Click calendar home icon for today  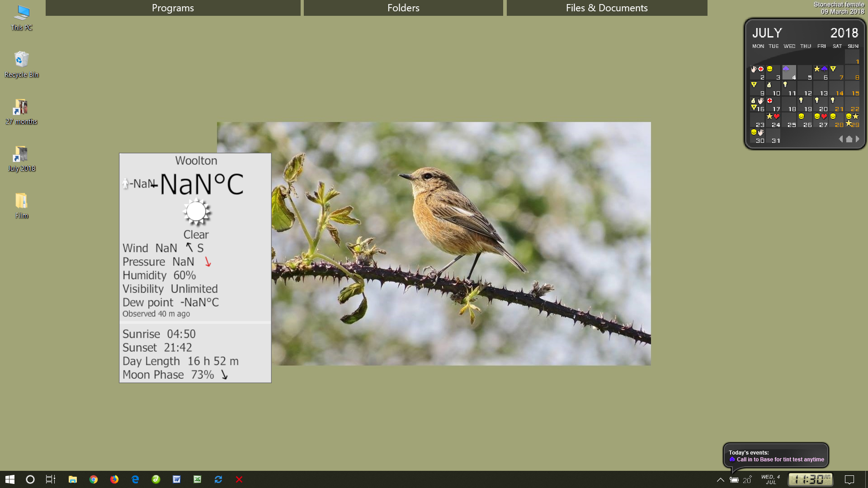coord(849,139)
